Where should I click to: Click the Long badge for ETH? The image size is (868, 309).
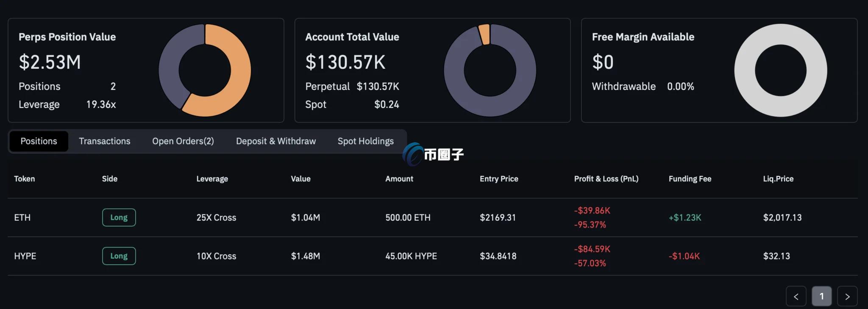click(x=119, y=217)
